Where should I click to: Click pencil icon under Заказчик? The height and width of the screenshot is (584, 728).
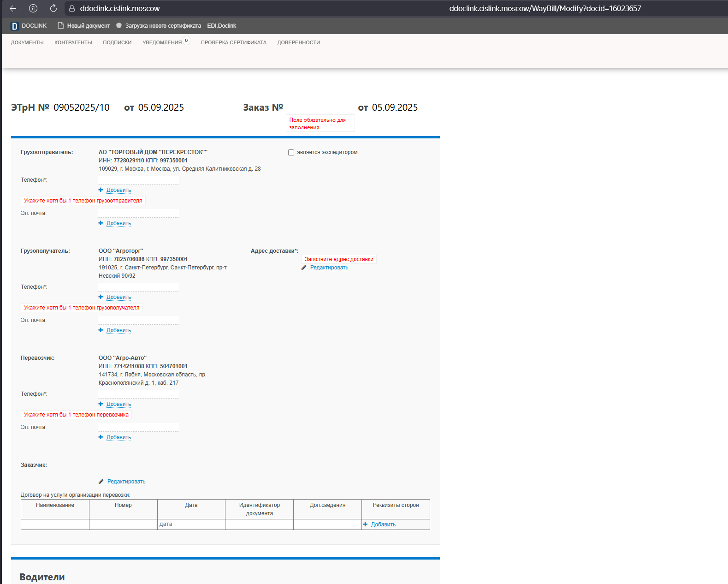pos(101,482)
